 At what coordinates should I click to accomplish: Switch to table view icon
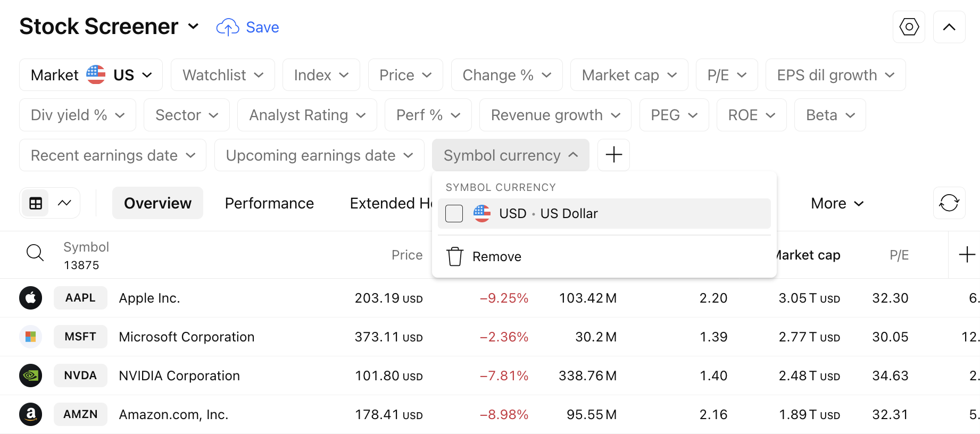pyautogui.click(x=36, y=203)
